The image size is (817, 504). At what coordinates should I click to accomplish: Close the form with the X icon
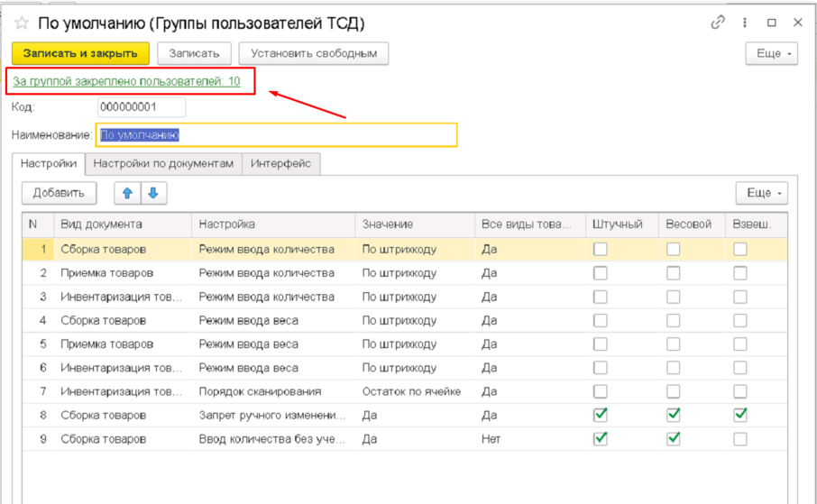point(797,23)
